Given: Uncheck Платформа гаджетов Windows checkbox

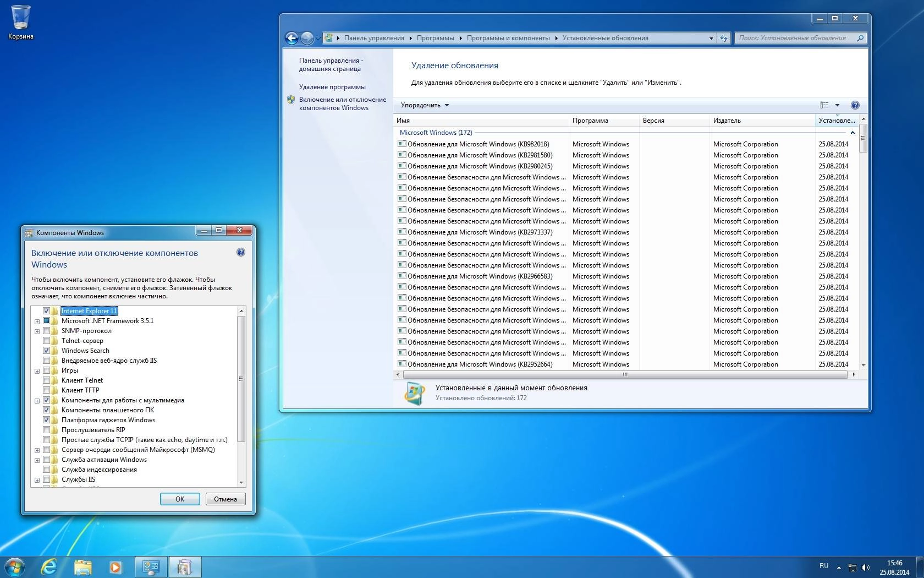Looking at the screenshot, I should tap(46, 420).
